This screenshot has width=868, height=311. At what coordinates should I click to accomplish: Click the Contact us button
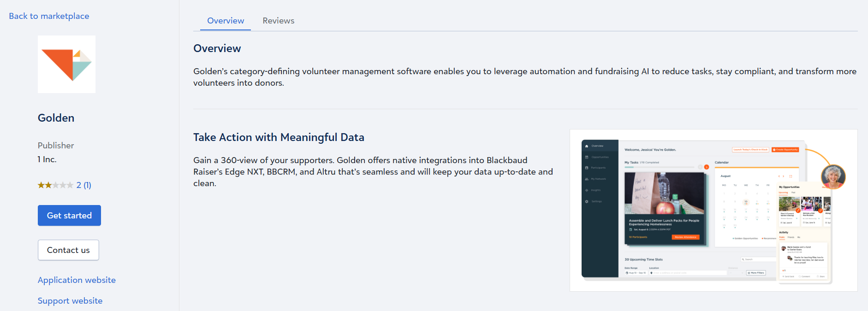coord(68,250)
